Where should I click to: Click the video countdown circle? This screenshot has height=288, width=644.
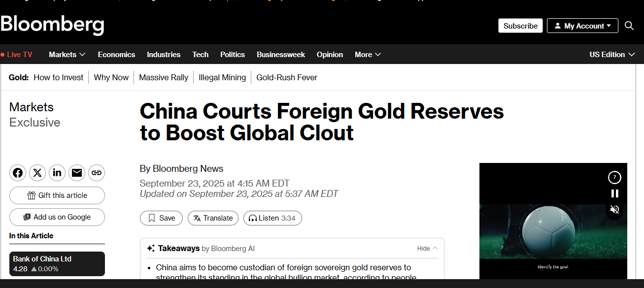[x=614, y=177]
